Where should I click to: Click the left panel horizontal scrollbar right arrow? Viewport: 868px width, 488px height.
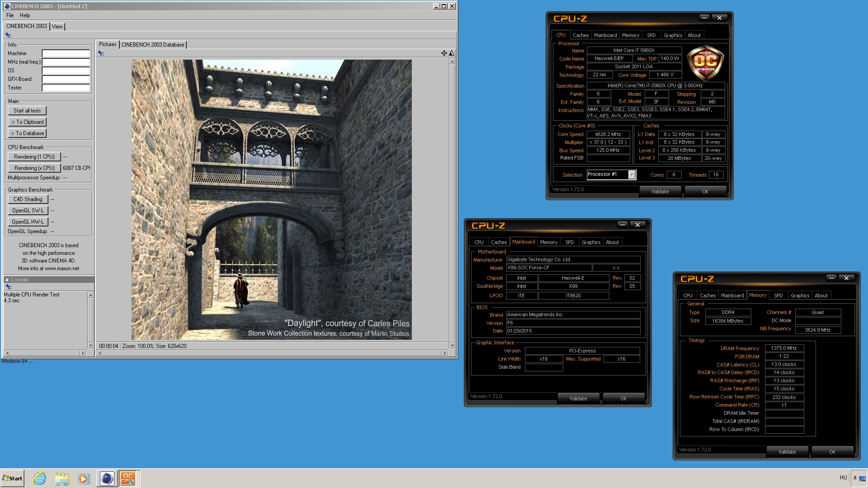[x=83, y=353]
